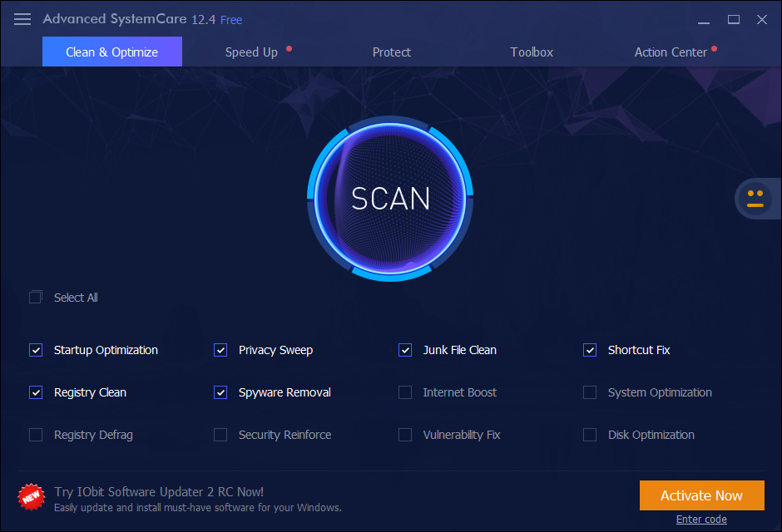
Task: Click the Activate Now button
Action: (701, 495)
